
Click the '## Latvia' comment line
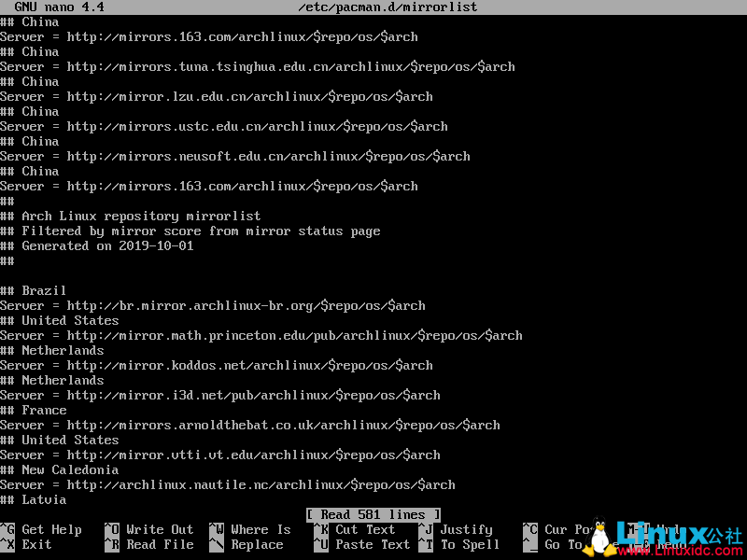tap(33, 499)
